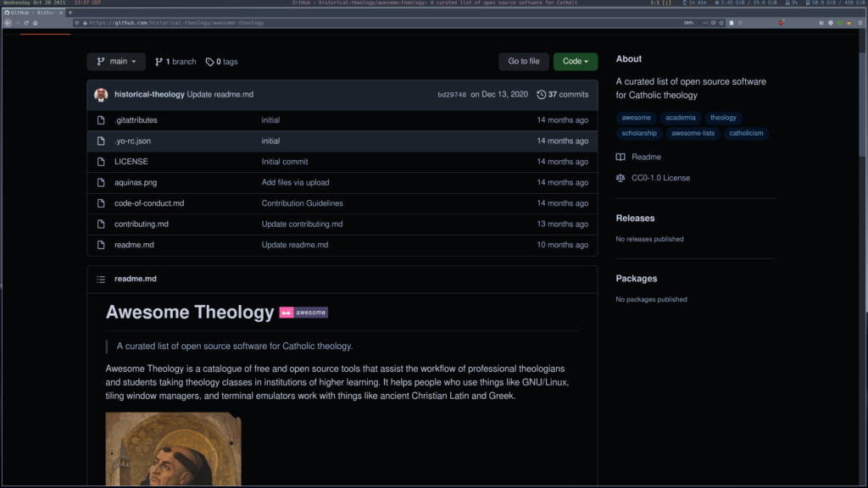This screenshot has height=488, width=868.
Task: Click the commit history clock icon
Action: point(541,95)
